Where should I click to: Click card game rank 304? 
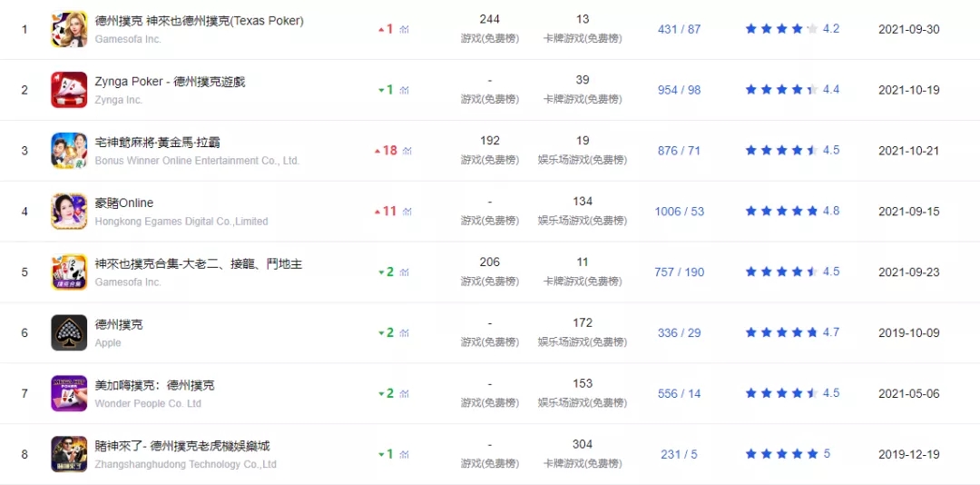pyautogui.click(x=583, y=444)
